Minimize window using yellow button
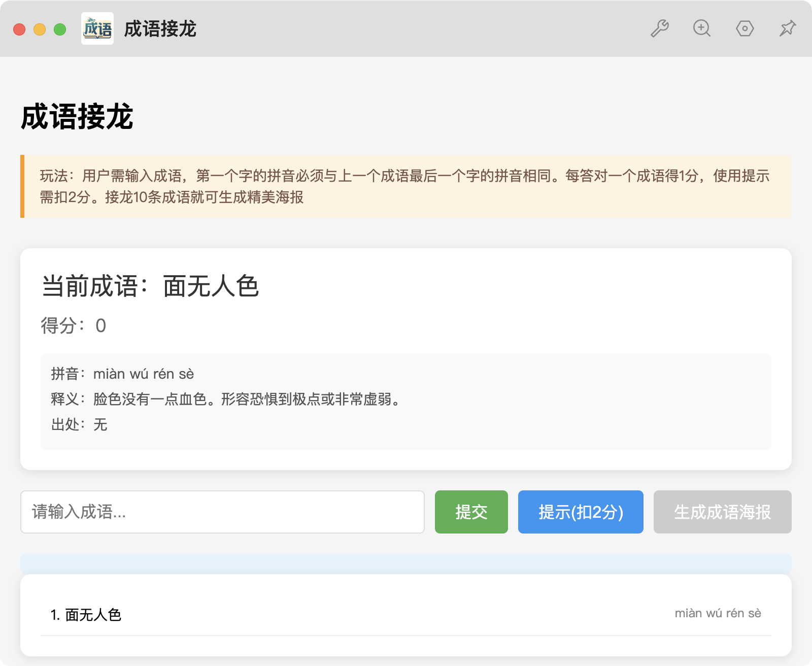This screenshot has width=812, height=666. coord(40,29)
